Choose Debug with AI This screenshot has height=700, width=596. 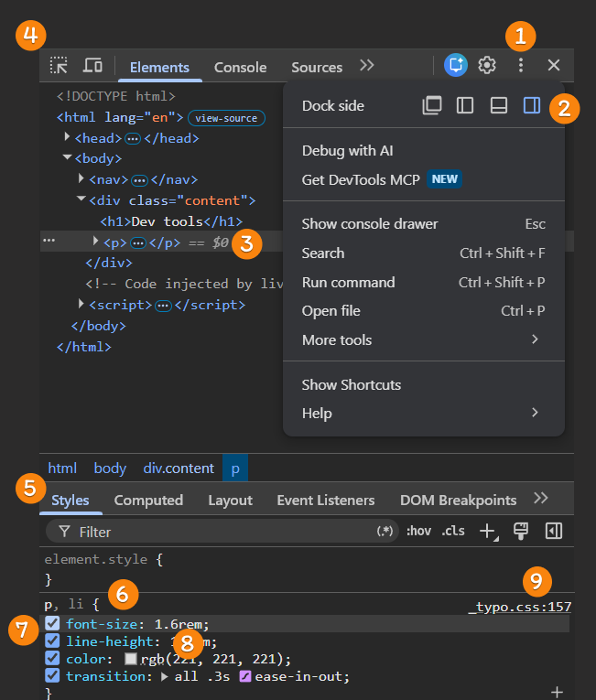424,150
